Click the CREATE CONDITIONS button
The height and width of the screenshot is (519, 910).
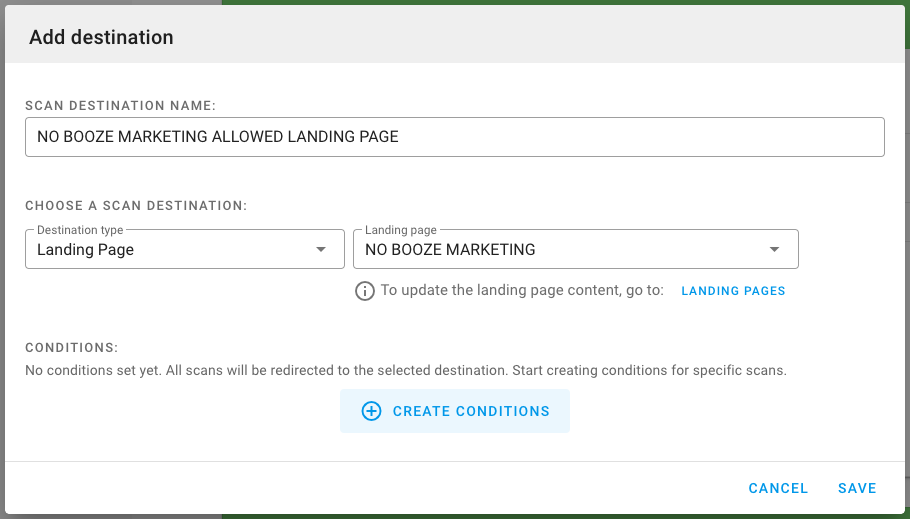[x=454, y=411]
